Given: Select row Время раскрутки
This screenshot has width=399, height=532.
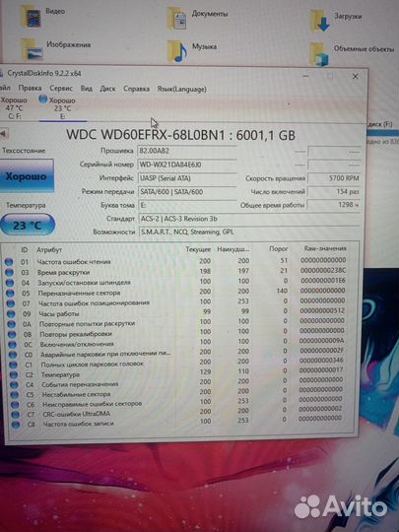Looking at the screenshot, I should [x=175, y=272].
